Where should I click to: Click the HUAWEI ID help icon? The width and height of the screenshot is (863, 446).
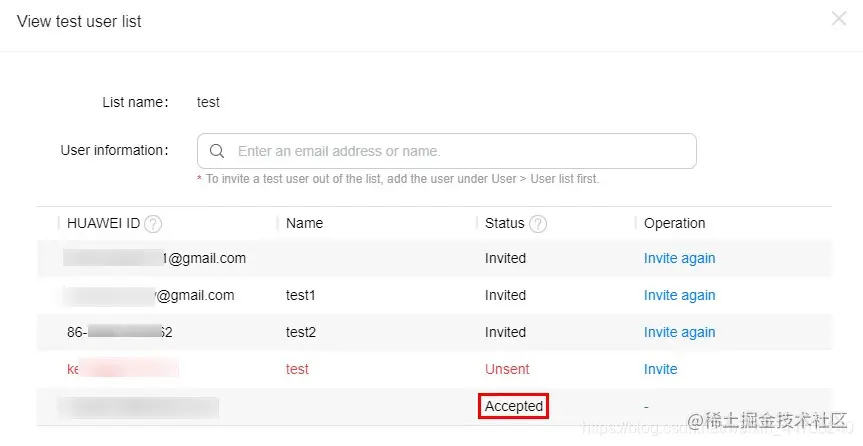[x=152, y=224]
